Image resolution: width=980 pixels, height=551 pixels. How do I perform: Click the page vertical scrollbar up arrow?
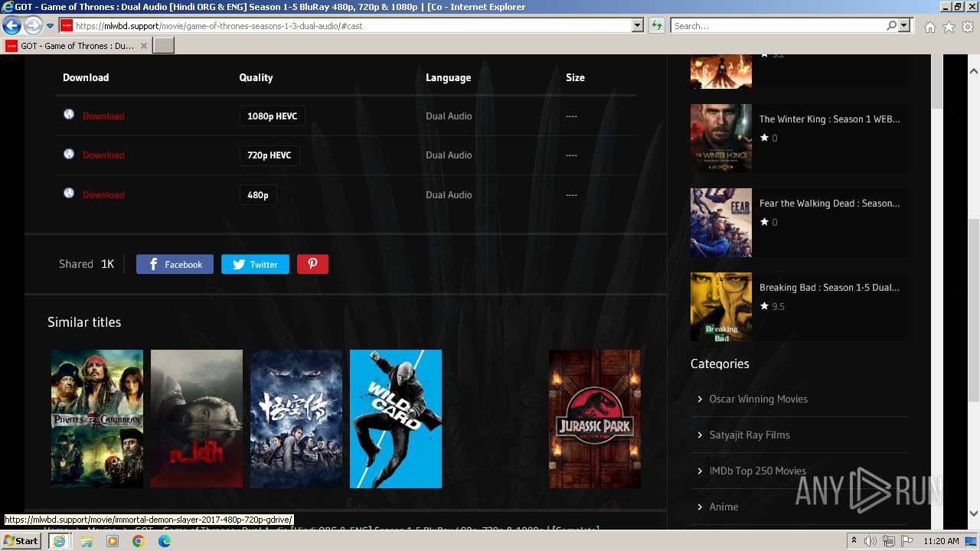pos(974,70)
